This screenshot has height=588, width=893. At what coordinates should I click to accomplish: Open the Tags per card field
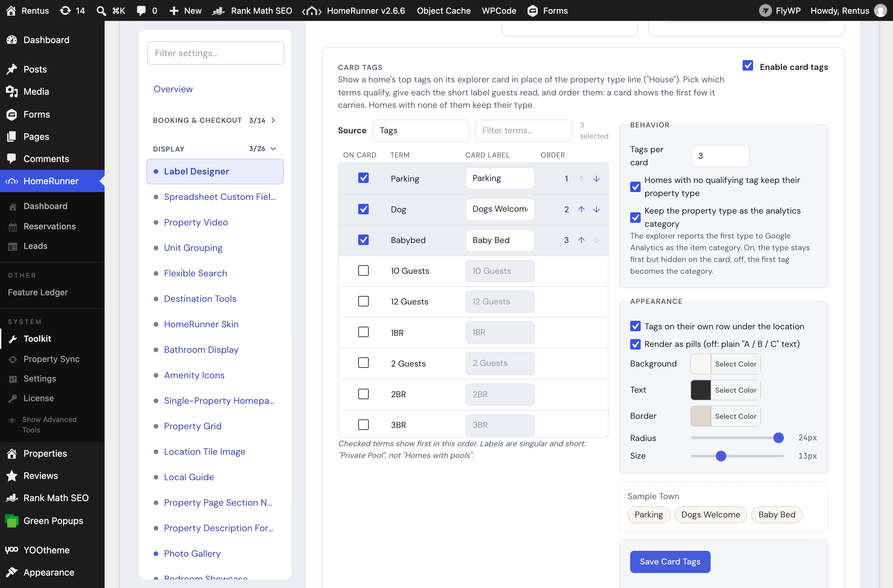720,156
